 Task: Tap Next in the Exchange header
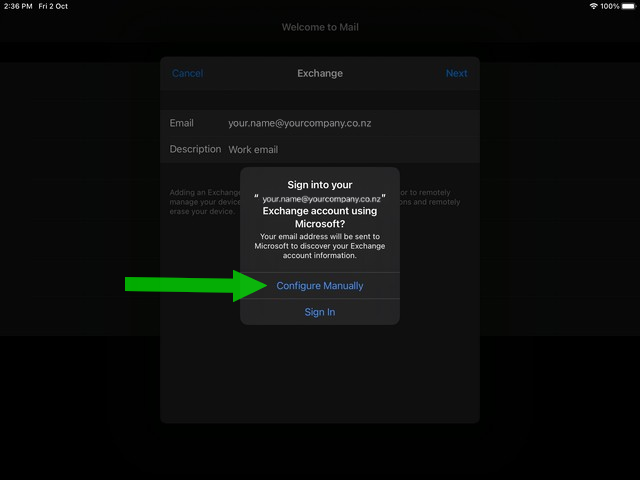pos(456,73)
